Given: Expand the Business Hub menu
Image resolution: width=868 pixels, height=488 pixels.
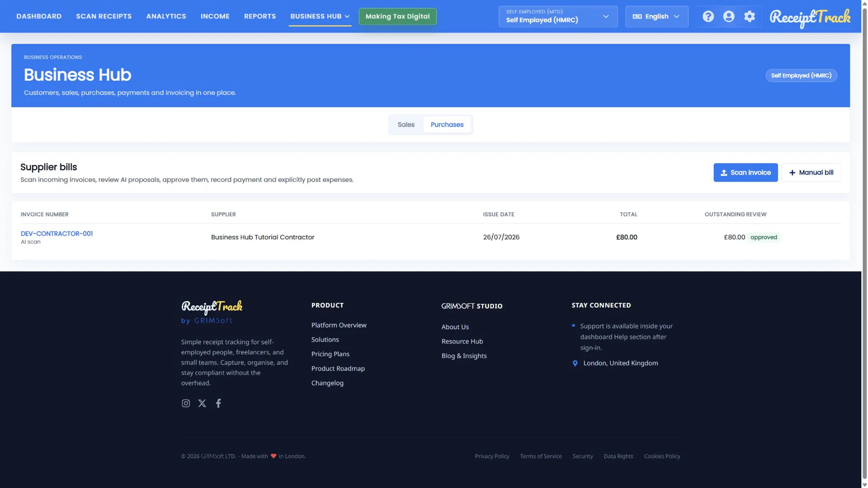Looking at the screenshot, I should coord(320,16).
